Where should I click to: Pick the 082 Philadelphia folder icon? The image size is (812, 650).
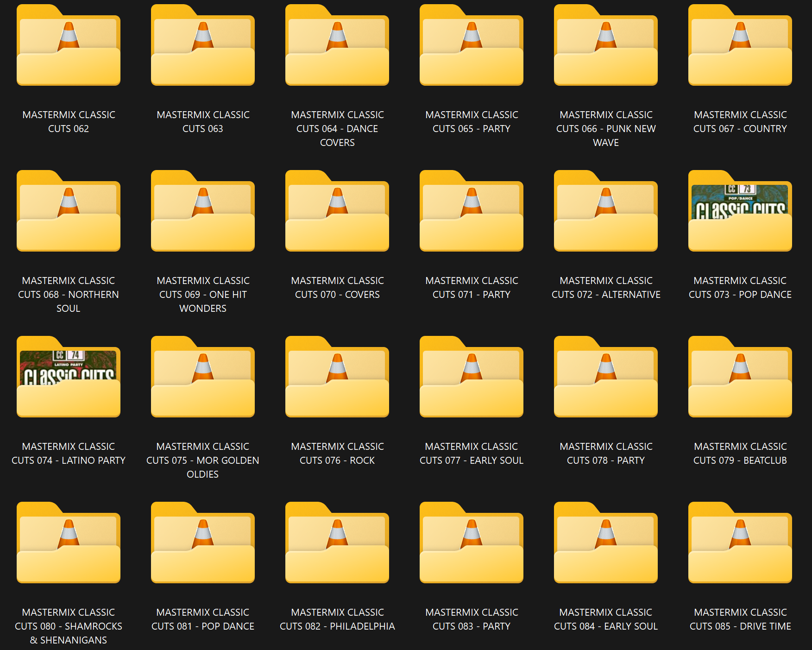pyautogui.click(x=337, y=543)
